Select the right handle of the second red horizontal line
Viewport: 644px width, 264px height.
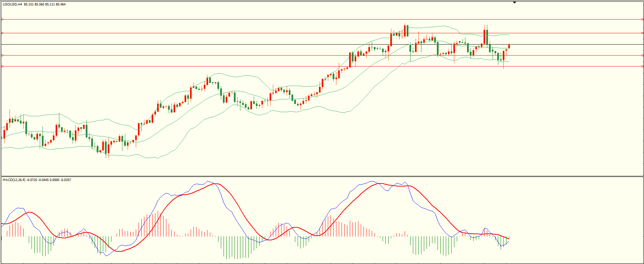coord(642,33)
